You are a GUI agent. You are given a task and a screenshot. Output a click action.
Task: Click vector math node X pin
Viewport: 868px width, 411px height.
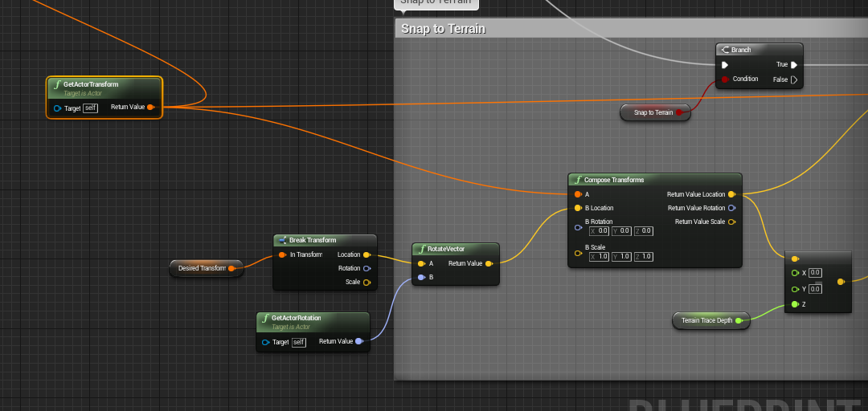tap(795, 273)
